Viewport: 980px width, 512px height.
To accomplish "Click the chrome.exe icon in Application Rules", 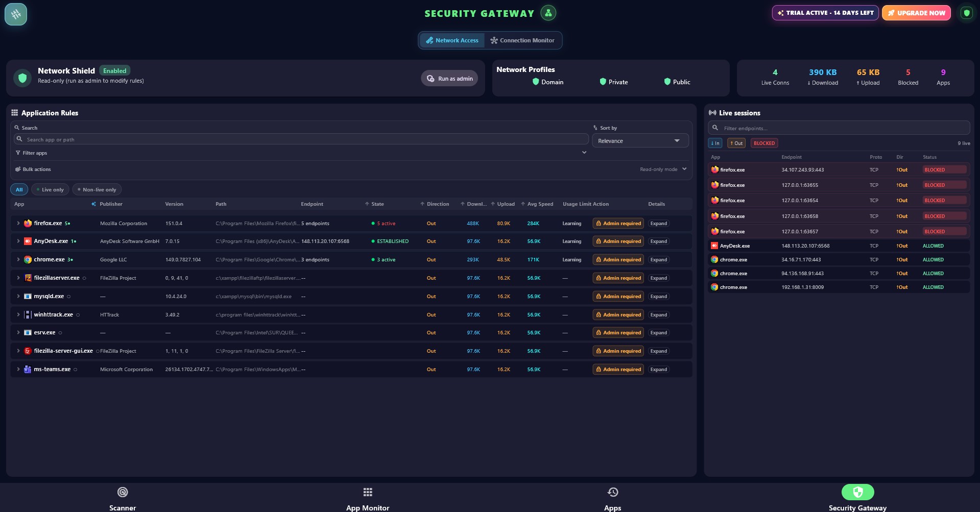I will tap(28, 259).
